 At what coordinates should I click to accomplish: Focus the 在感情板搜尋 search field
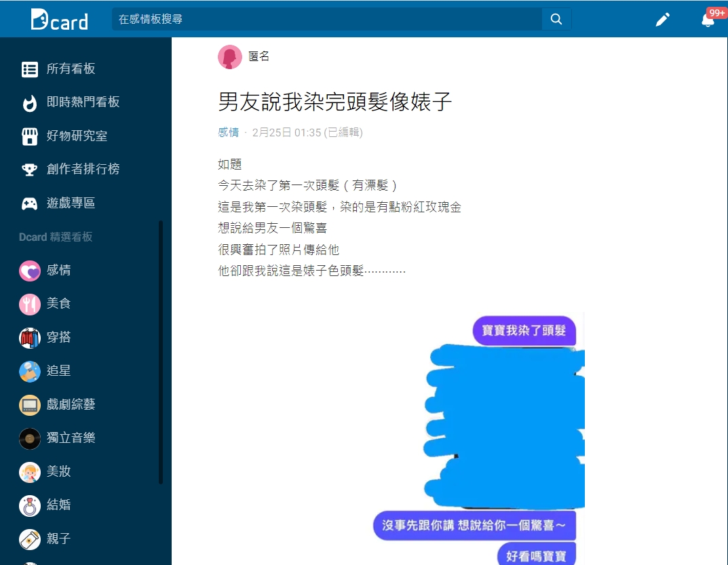point(327,19)
